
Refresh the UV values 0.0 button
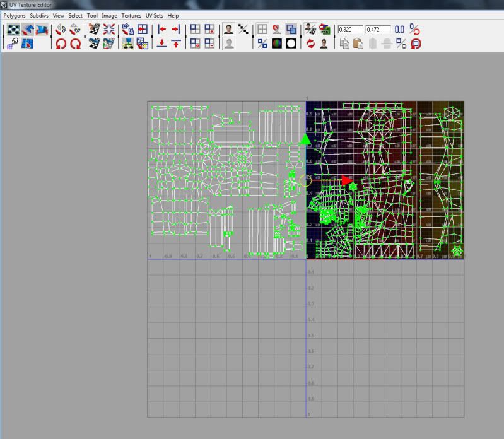[399, 30]
